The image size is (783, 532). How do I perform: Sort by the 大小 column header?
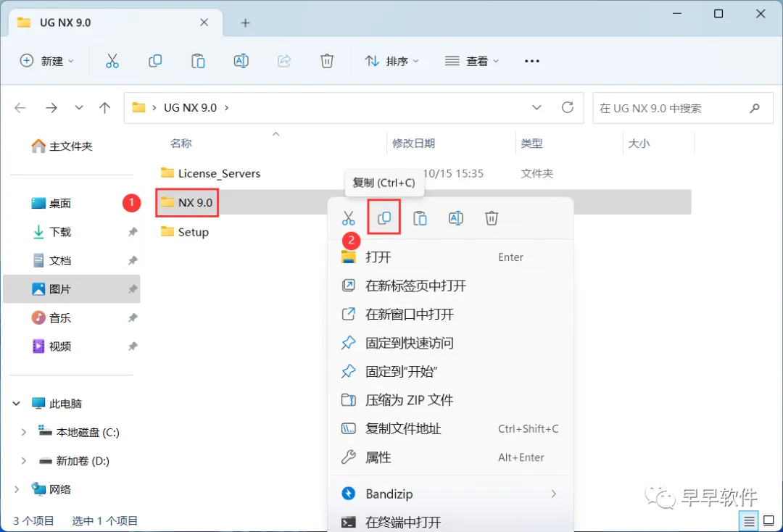639,144
